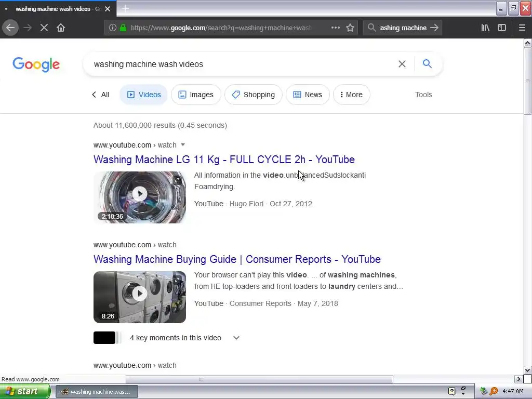532x399 pixels.
Task: View site information icon in address bar
Action: point(113,28)
